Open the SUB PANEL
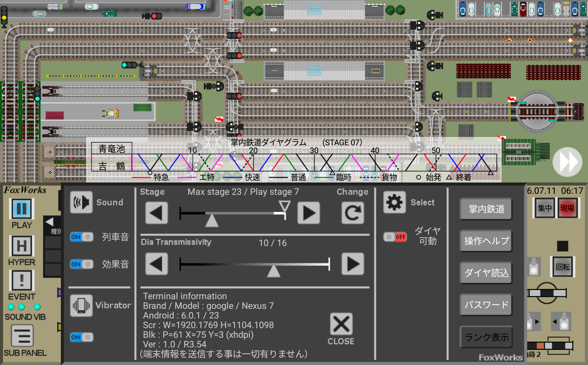Viewport: 588px width, 365px height. [21, 338]
